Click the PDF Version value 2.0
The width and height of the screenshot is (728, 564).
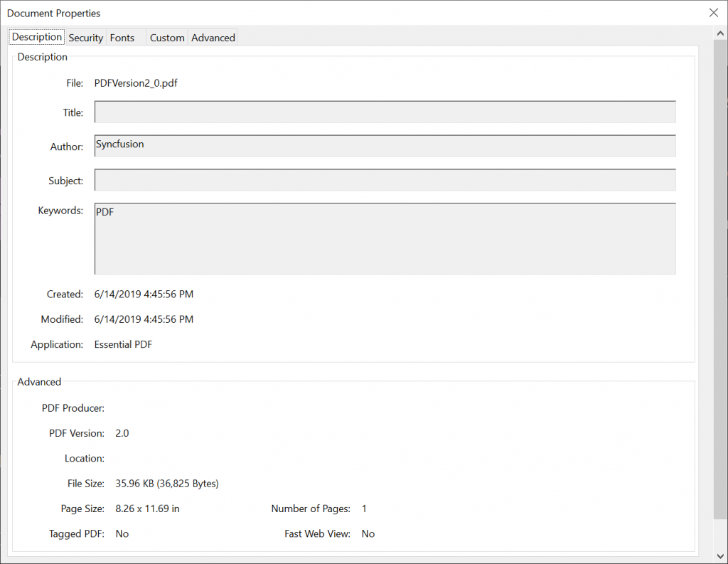122,432
